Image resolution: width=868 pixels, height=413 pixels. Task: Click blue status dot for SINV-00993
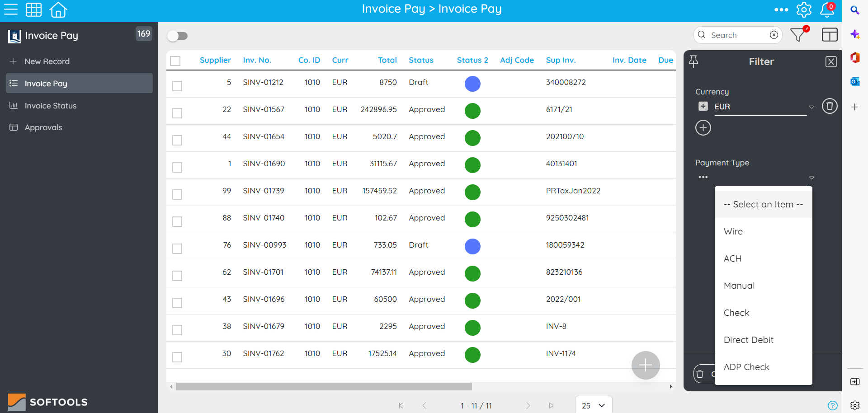pyautogui.click(x=472, y=246)
